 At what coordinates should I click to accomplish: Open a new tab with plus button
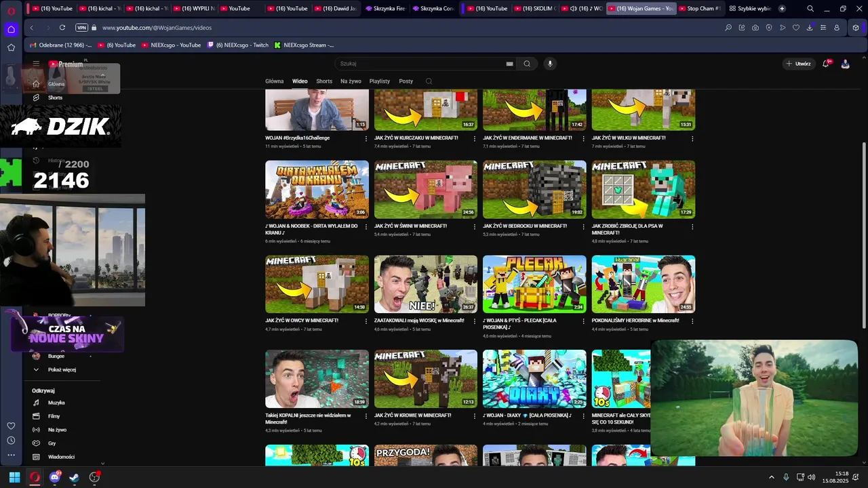(x=782, y=9)
